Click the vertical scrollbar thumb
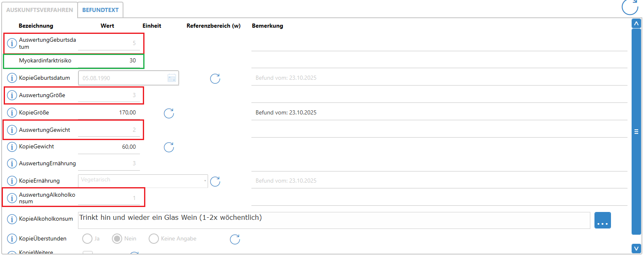 click(636, 132)
